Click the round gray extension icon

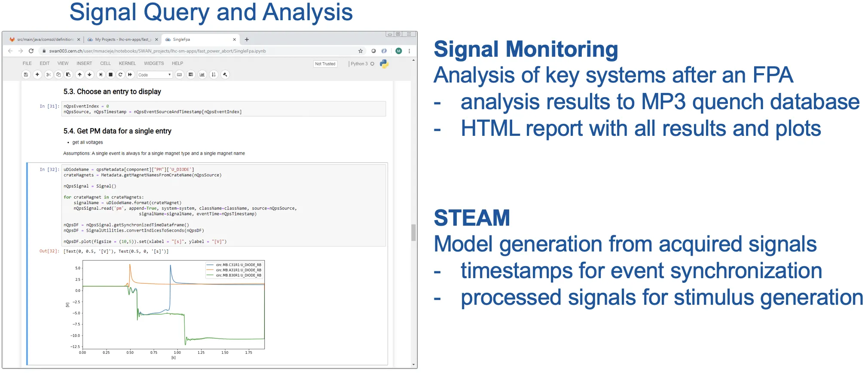(373, 51)
